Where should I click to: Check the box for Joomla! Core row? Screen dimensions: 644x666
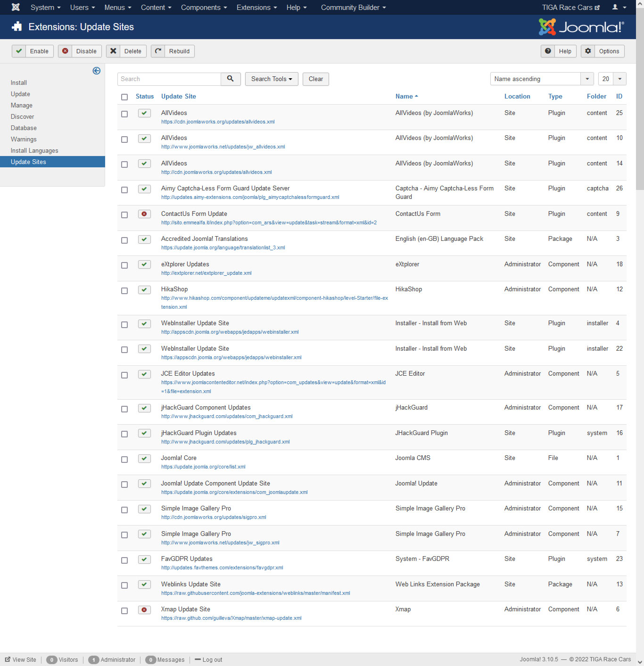coord(124,460)
